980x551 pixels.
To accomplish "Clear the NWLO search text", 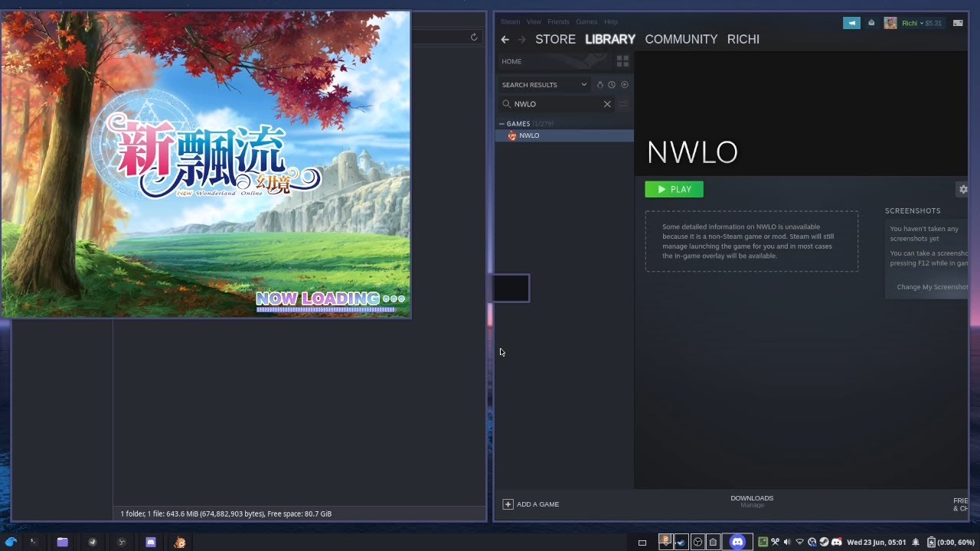I will [x=607, y=104].
